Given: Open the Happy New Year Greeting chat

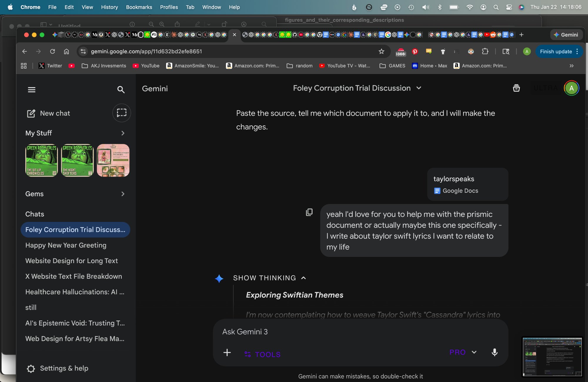Looking at the screenshot, I should 66,245.
